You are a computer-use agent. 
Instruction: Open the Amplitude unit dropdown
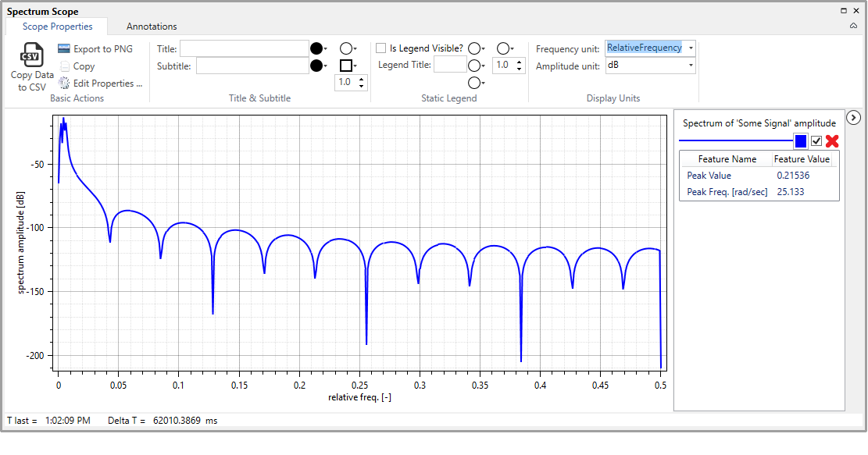[x=690, y=66]
